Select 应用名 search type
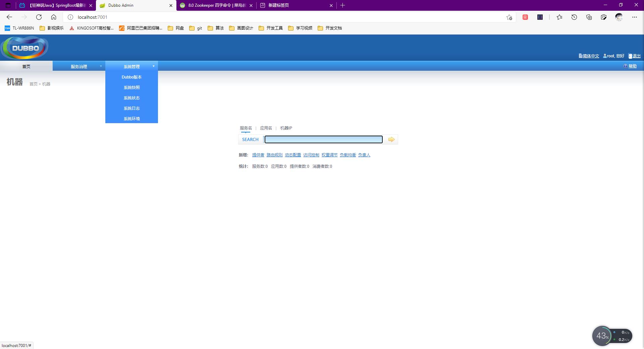The image size is (644, 349). [266, 128]
